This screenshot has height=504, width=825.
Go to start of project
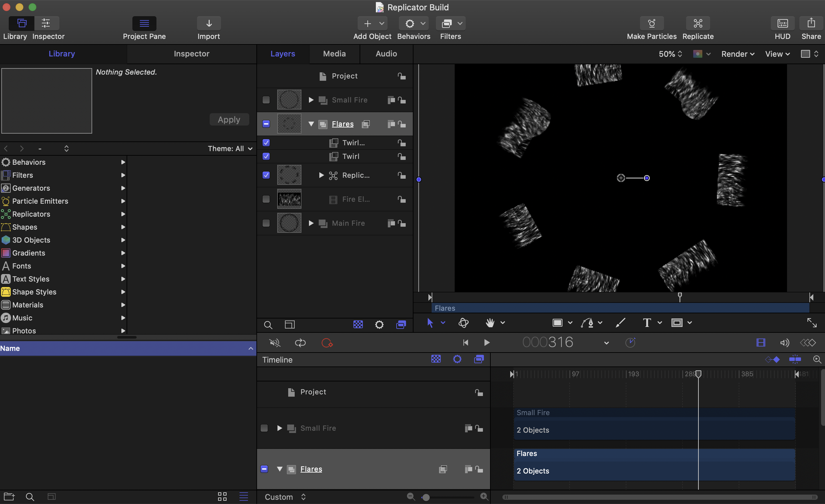click(x=465, y=343)
